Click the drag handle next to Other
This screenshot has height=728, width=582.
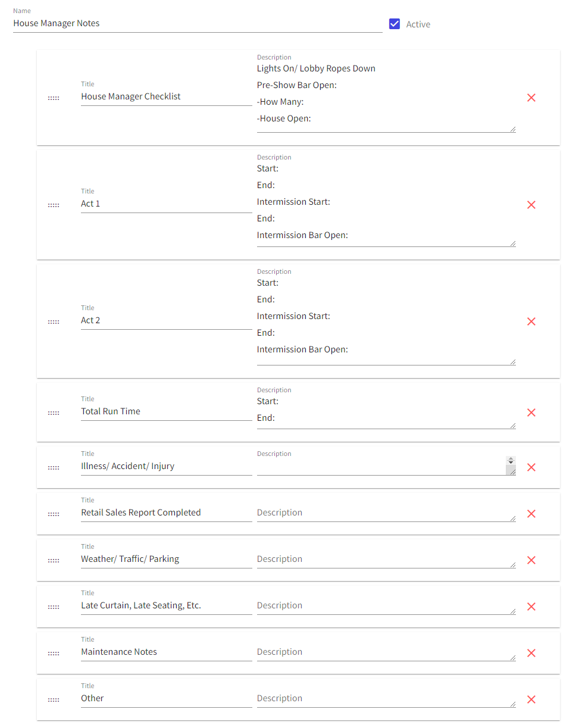tap(54, 700)
